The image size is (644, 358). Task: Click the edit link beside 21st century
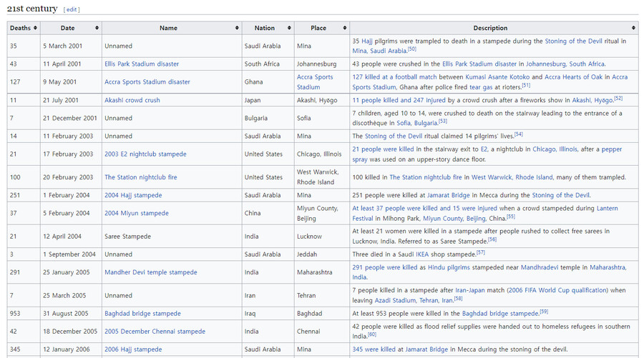point(72,10)
